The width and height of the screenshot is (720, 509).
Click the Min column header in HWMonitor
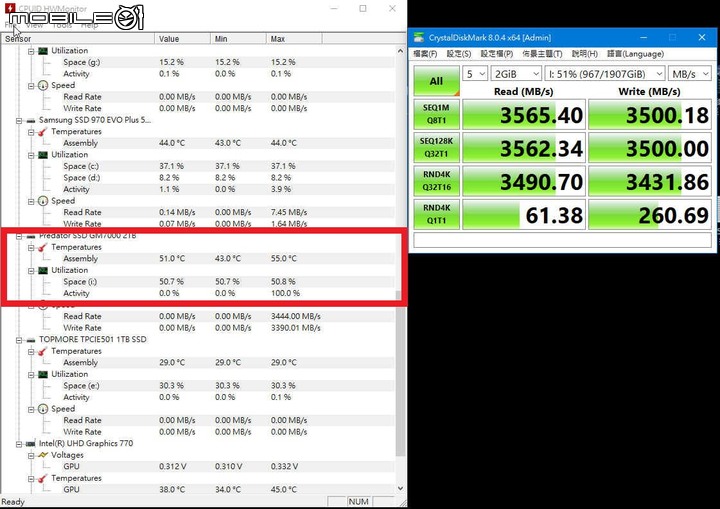239,39
